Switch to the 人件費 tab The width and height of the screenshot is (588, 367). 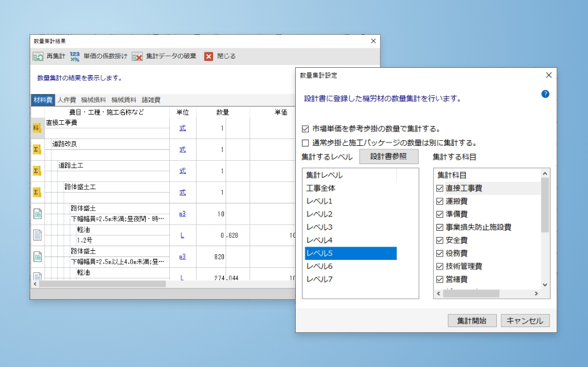coord(67,100)
